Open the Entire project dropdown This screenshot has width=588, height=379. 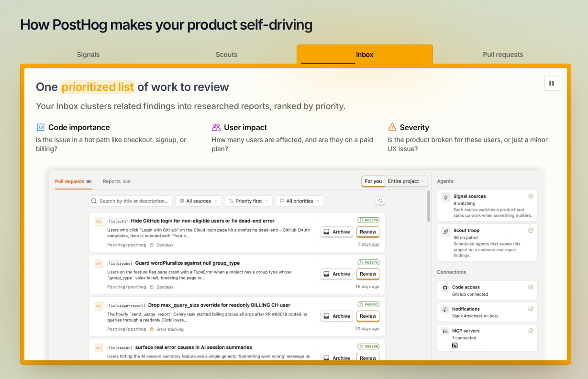tap(406, 181)
